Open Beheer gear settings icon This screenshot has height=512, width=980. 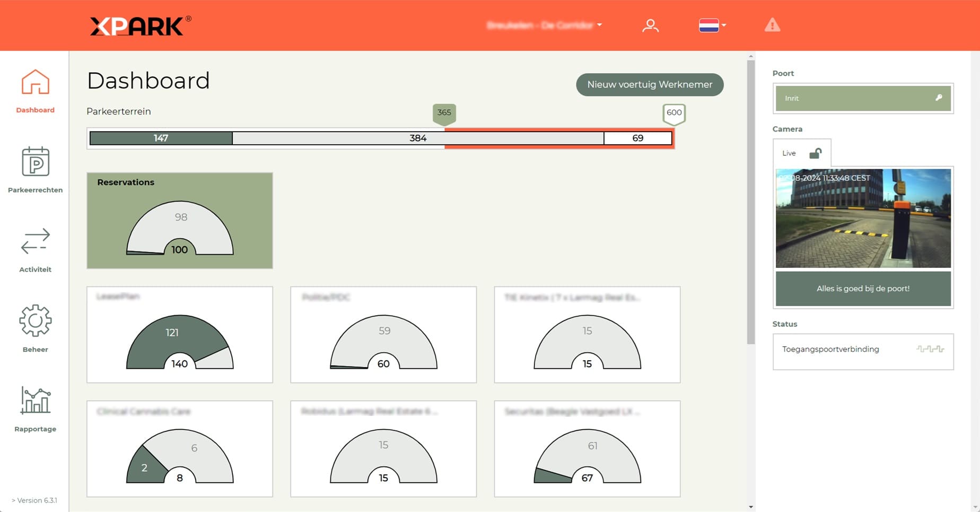pos(35,320)
